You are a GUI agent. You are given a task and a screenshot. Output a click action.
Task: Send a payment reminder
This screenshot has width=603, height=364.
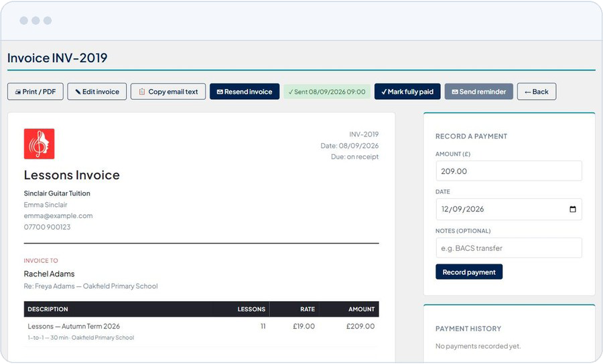click(x=479, y=92)
